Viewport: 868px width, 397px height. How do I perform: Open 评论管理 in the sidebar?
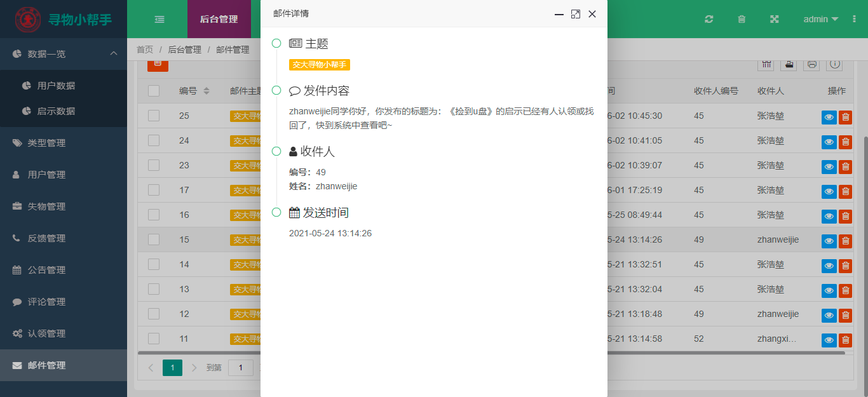[x=64, y=302]
